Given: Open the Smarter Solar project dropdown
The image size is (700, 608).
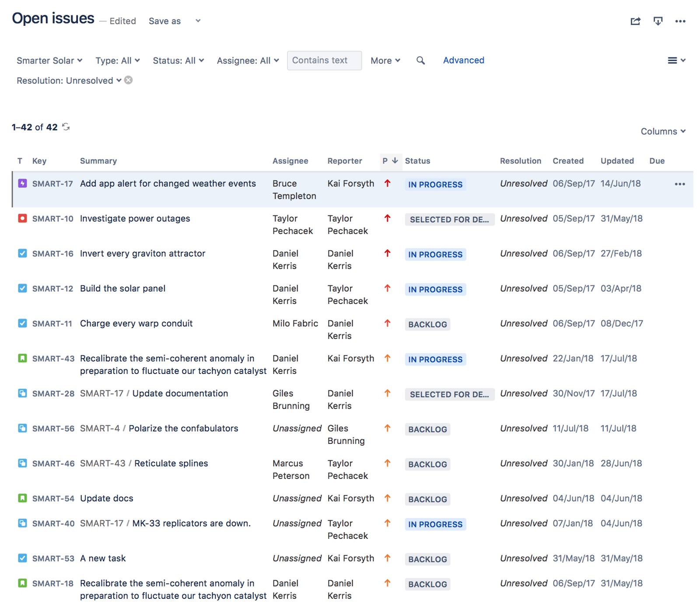Looking at the screenshot, I should [x=49, y=60].
